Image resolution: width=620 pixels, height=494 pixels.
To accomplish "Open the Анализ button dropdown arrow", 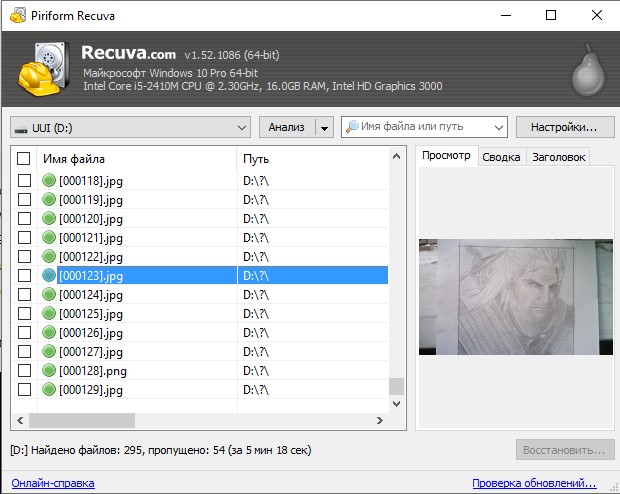I will (x=325, y=128).
